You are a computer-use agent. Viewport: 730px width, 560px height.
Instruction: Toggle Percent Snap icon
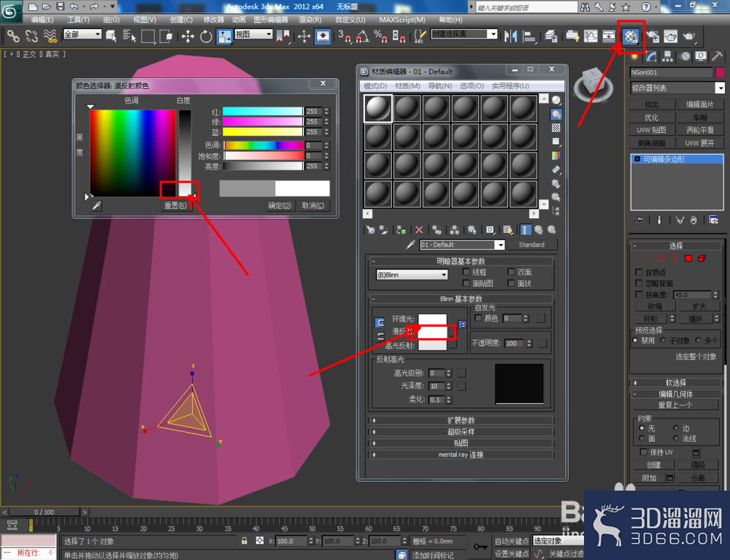pos(380,37)
